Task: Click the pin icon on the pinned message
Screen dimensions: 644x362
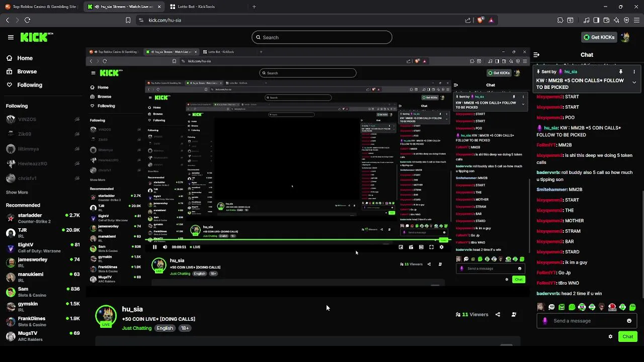Action: [x=621, y=72]
